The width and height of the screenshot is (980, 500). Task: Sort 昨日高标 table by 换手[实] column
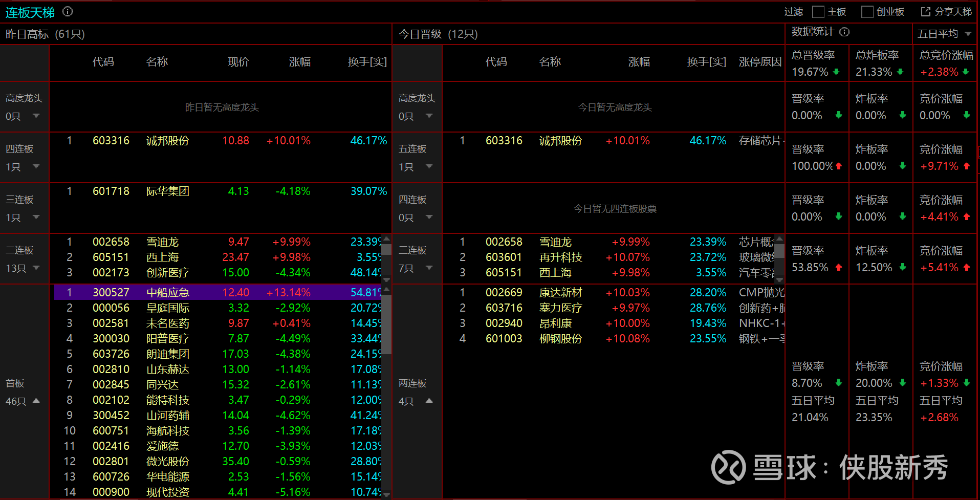[x=367, y=62]
